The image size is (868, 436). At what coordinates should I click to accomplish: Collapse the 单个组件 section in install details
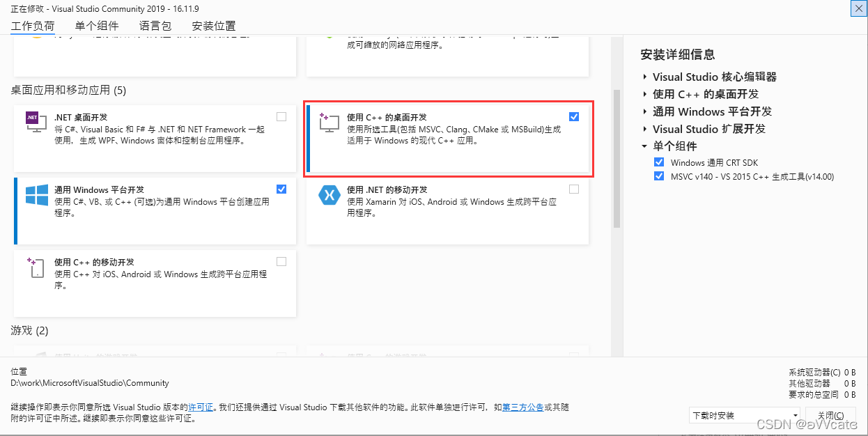click(x=644, y=146)
